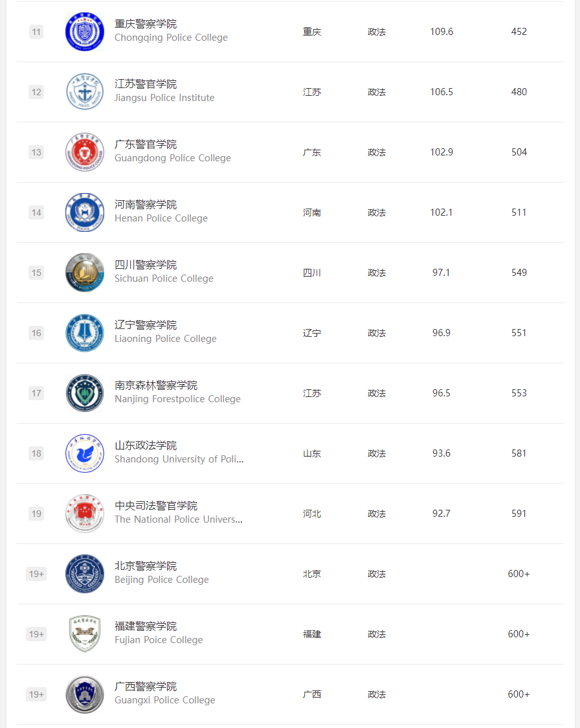Click the 河北 province cell
This screenshot has height=728, width=580.
point(312,514)
